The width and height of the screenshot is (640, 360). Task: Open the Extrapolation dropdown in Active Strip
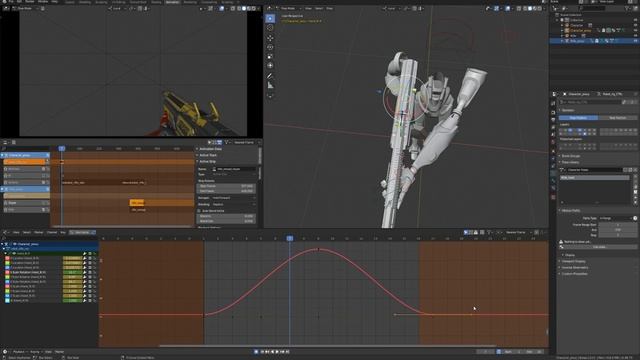233,198
